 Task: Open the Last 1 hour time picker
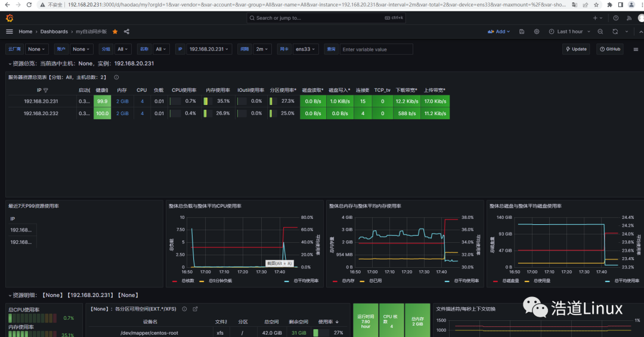(569, 32)
